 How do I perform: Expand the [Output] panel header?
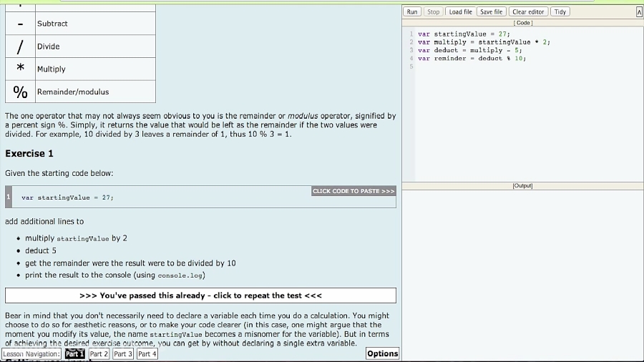[x=522, y=186]
